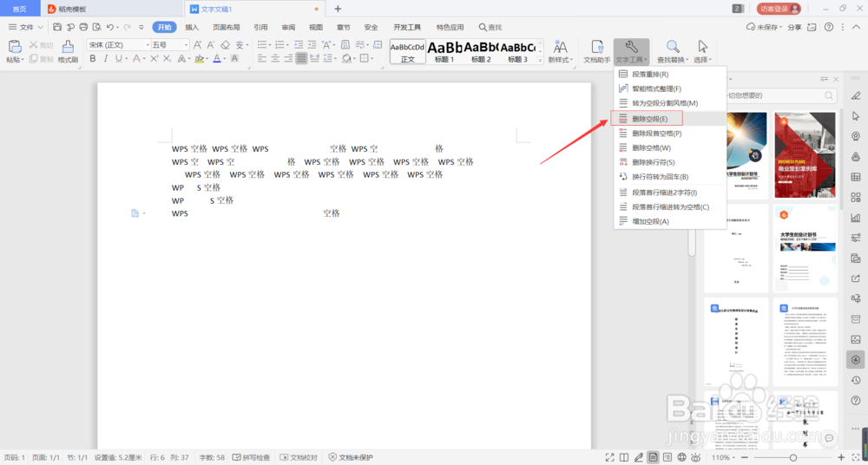
Task: Click the bullet list icon
Action: click(262, 45)
